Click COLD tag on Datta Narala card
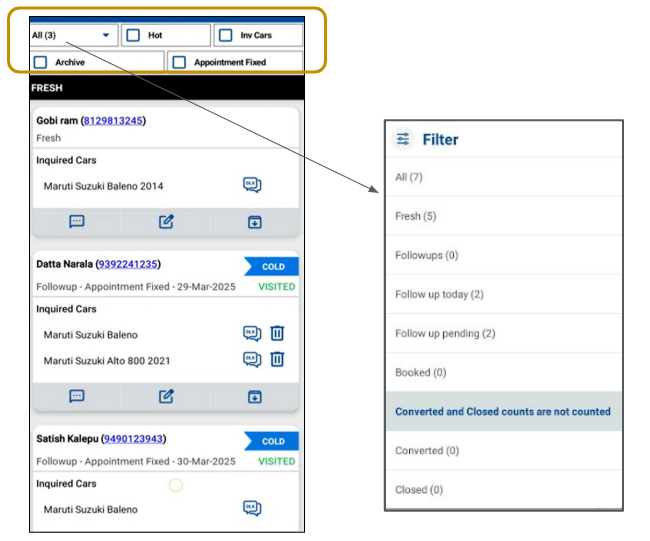Viewport: 650px width, 541px height. click(x=272, y=267)
